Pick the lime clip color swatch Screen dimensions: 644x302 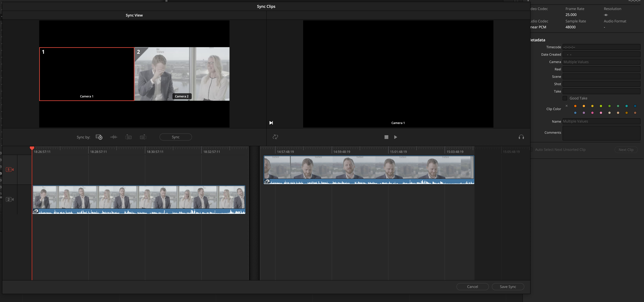[601, 106]
